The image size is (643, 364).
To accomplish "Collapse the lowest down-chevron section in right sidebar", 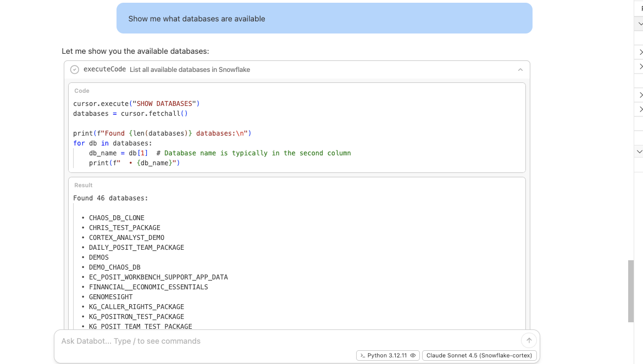I will pyautogui.click(x=640, y=151).
